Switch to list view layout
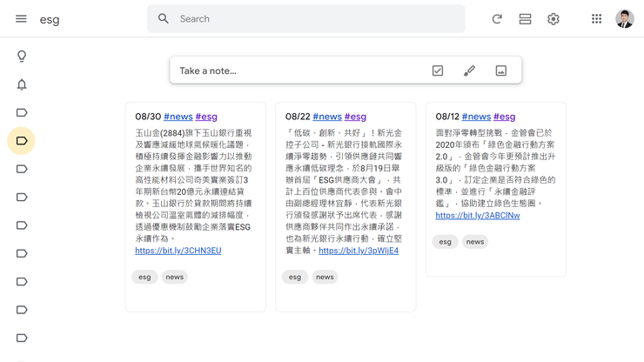 [x=525, y=19]
